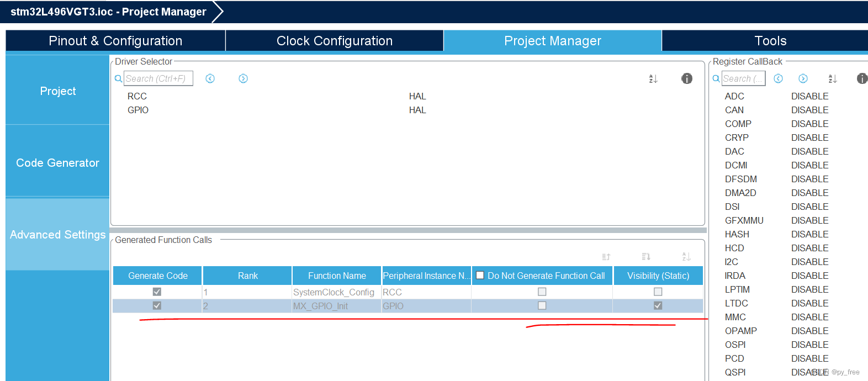Viewport: 868px width, 381px height.
Task: Select the SystemClock_Config function name cell
Action: click(336, 292)
